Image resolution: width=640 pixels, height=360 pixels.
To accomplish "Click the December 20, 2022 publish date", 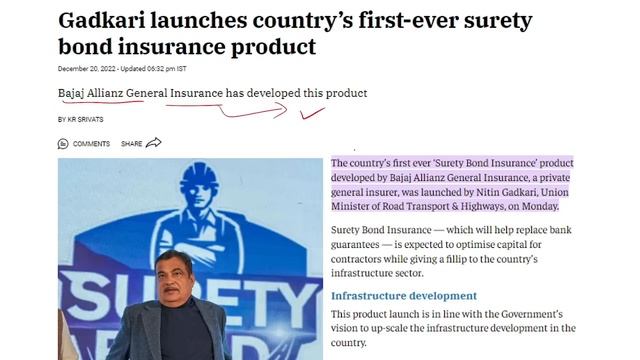I will click(x=87, y=69).
